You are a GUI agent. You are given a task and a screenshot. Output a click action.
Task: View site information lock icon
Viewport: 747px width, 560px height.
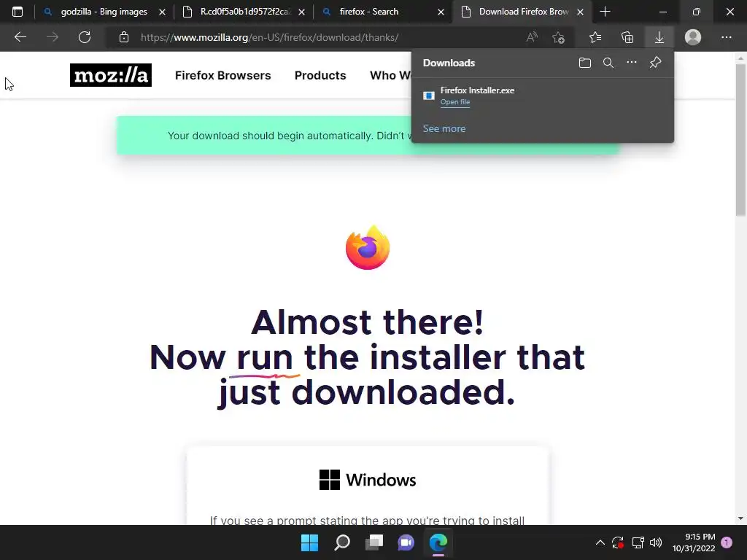(x=124, y=37)
